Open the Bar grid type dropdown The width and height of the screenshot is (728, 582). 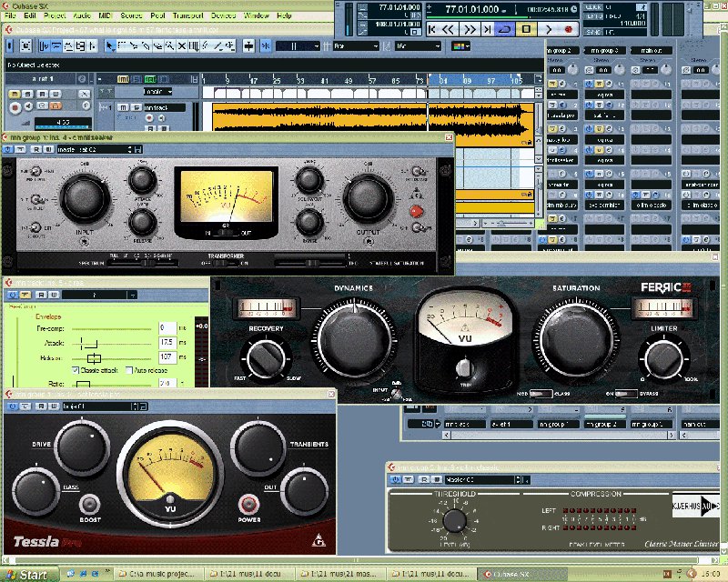pos(357,46)
